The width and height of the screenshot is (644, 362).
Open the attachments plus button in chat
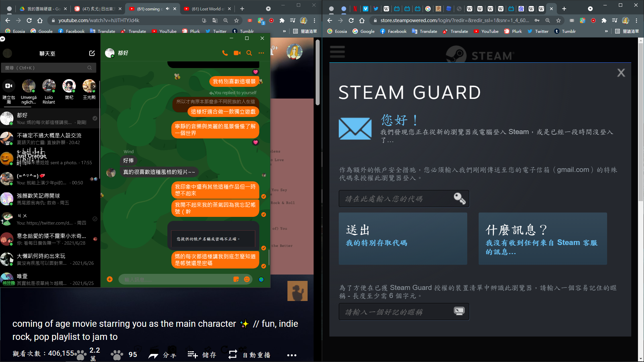coord(110,279)
